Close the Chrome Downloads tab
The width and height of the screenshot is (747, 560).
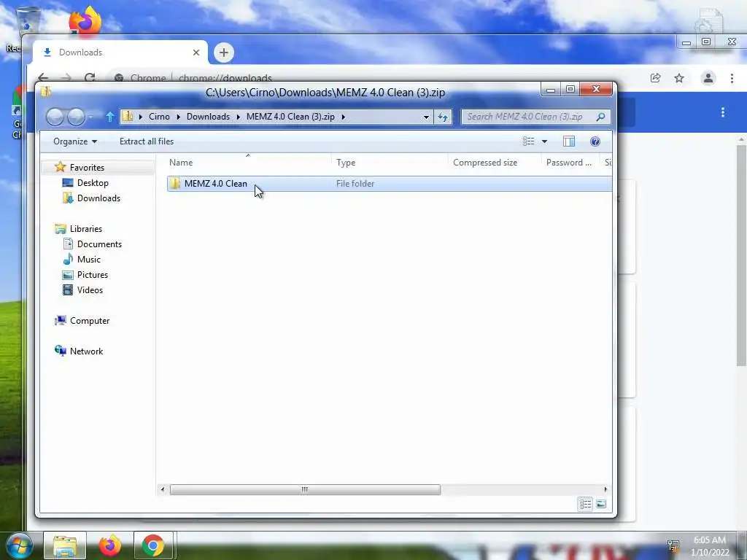196,52
